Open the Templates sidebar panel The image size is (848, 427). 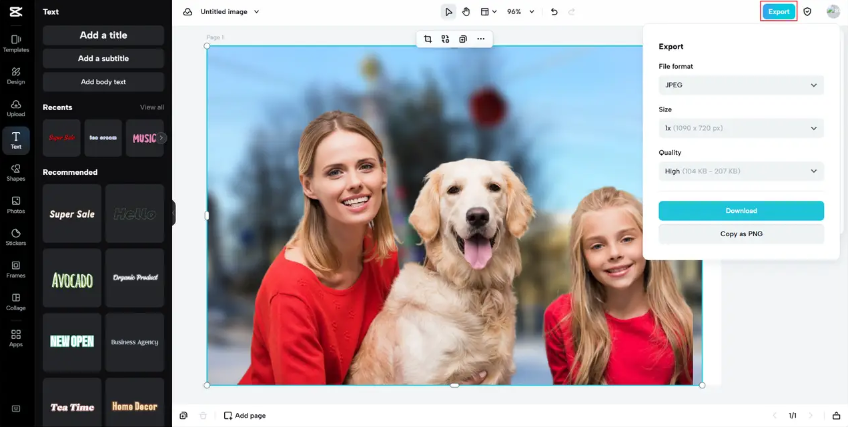tap(16, 43)
